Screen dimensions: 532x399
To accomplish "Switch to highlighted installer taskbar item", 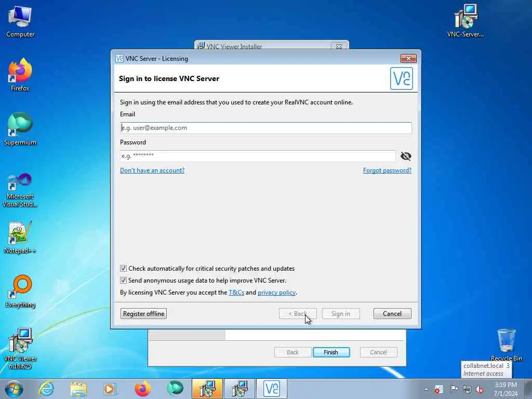I will [207, 389].
